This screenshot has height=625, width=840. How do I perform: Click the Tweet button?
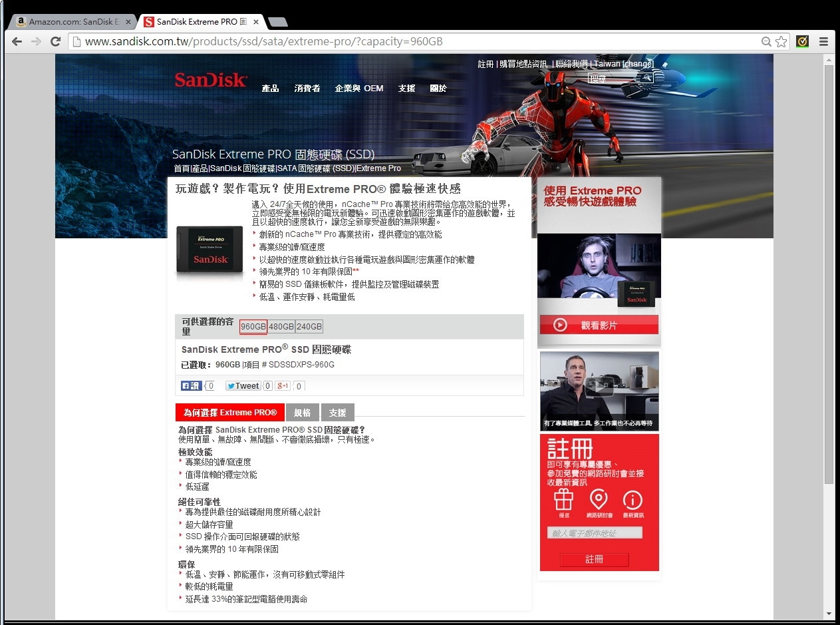[x=243, y=386]
